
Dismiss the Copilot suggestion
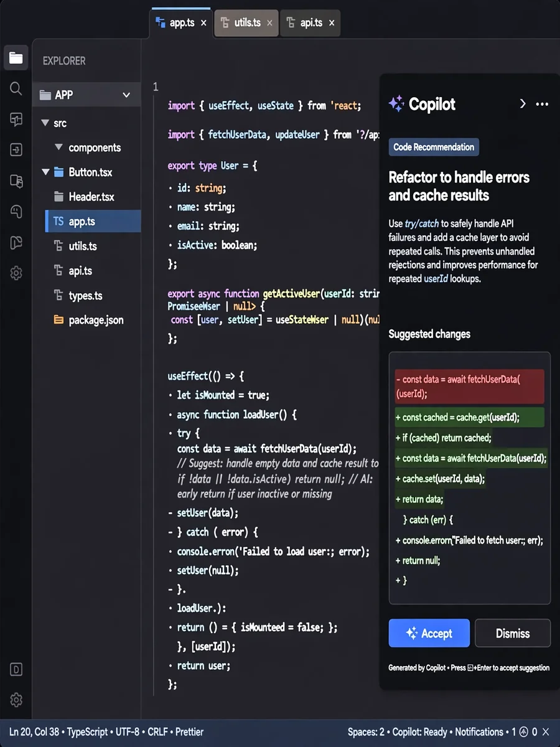(513, 633)
